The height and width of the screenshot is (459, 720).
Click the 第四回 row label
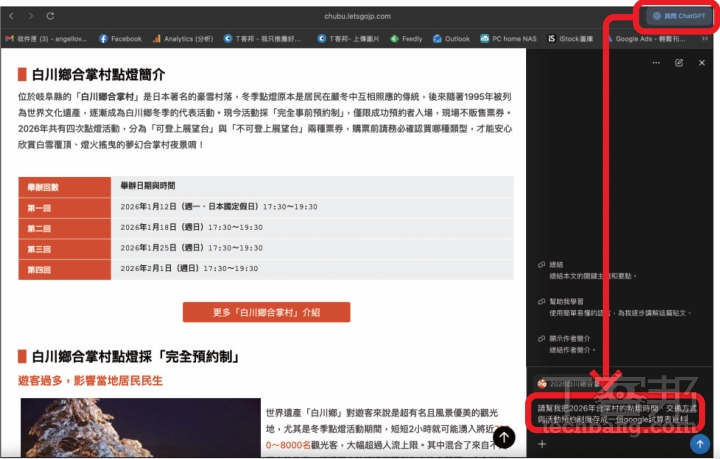[x=65, y=270]
